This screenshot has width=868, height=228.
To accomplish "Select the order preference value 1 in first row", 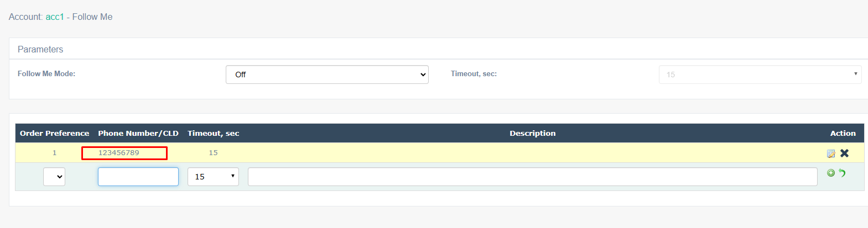I will [x=54, y=153].
